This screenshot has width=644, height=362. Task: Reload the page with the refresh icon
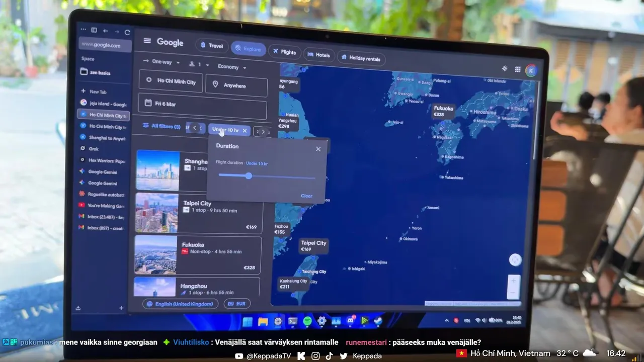tap(127, 32)
